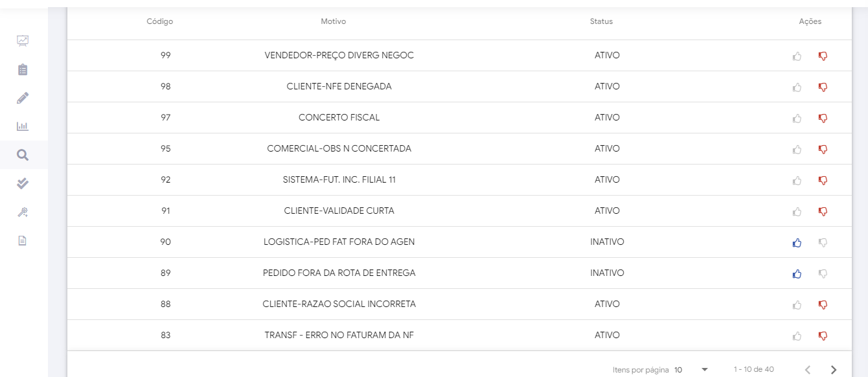
Task: Click the Status column header
Action: point(601,21)
